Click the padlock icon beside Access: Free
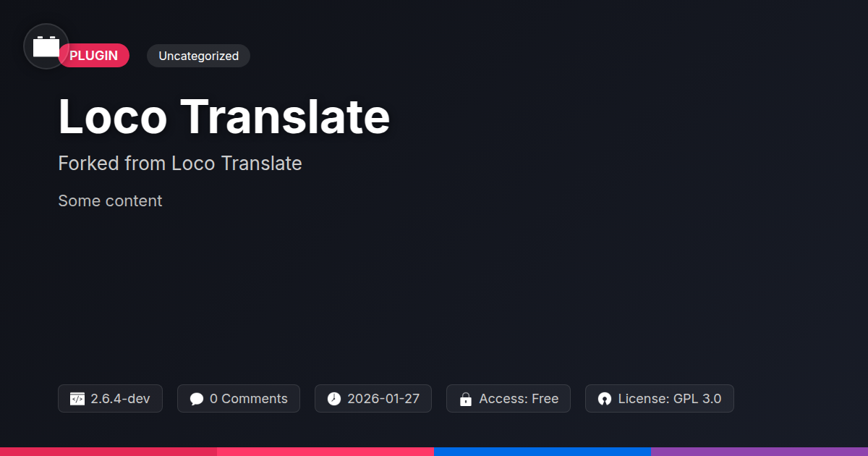Viewport: 868px width, 456px height. click(x=466, y=399)
